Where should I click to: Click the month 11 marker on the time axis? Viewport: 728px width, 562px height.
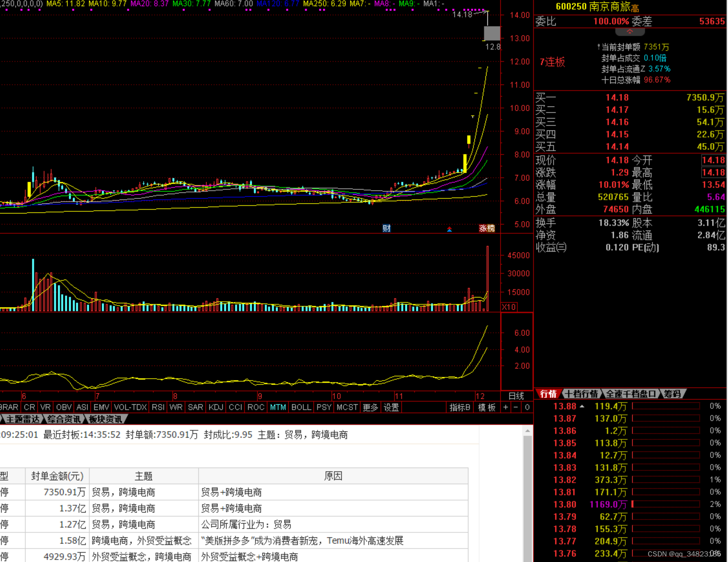coord(399,396)
